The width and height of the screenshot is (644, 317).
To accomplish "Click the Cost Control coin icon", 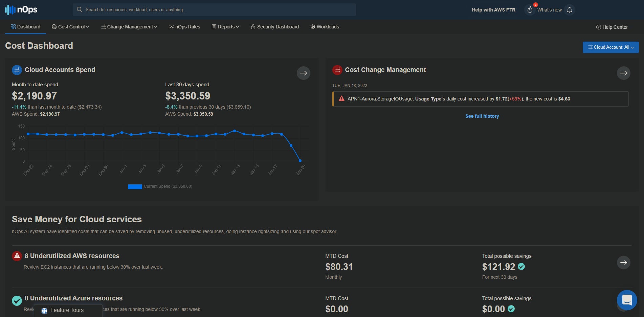I will [x=54, y=27].
